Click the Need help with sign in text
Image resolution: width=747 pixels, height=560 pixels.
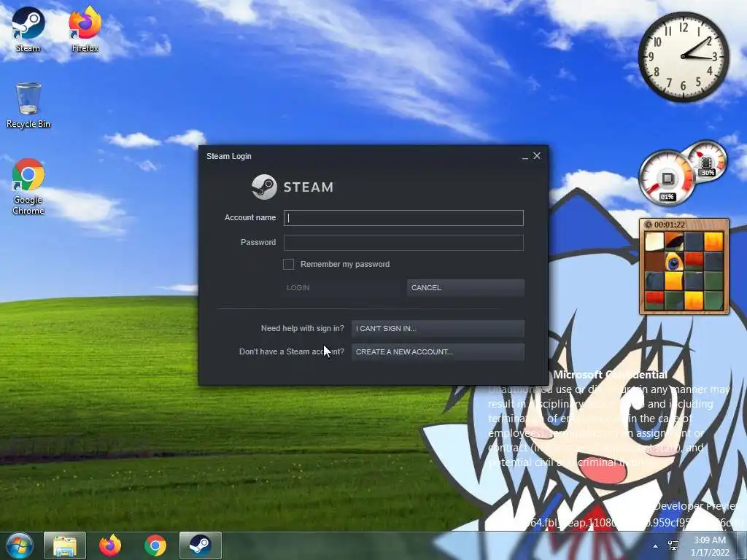pos(303,329)
